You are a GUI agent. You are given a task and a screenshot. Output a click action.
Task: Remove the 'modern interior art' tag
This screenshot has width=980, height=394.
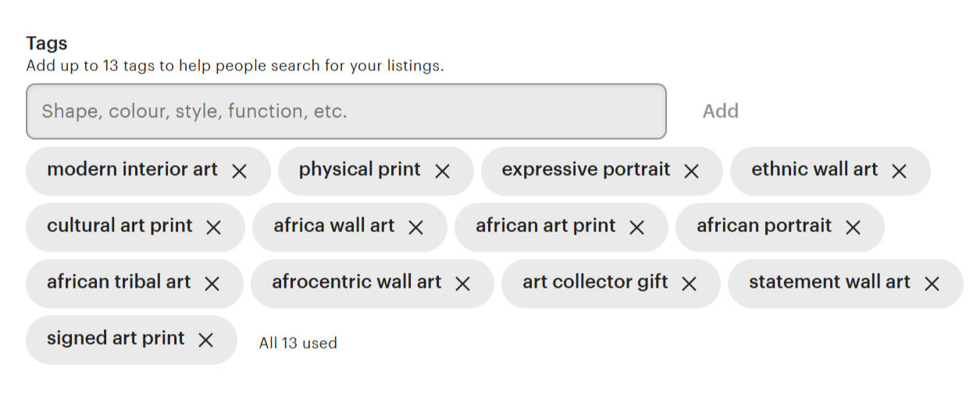point(239,171)
